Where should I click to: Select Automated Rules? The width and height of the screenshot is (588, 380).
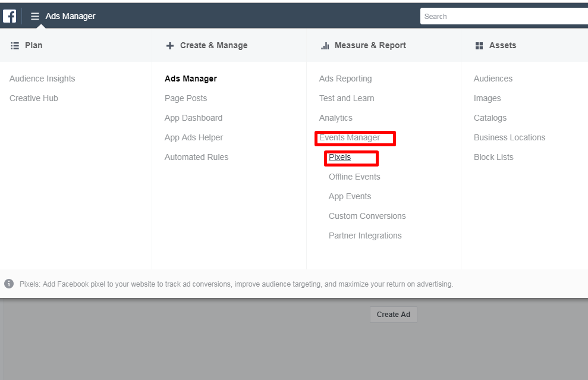coord(196,157)
